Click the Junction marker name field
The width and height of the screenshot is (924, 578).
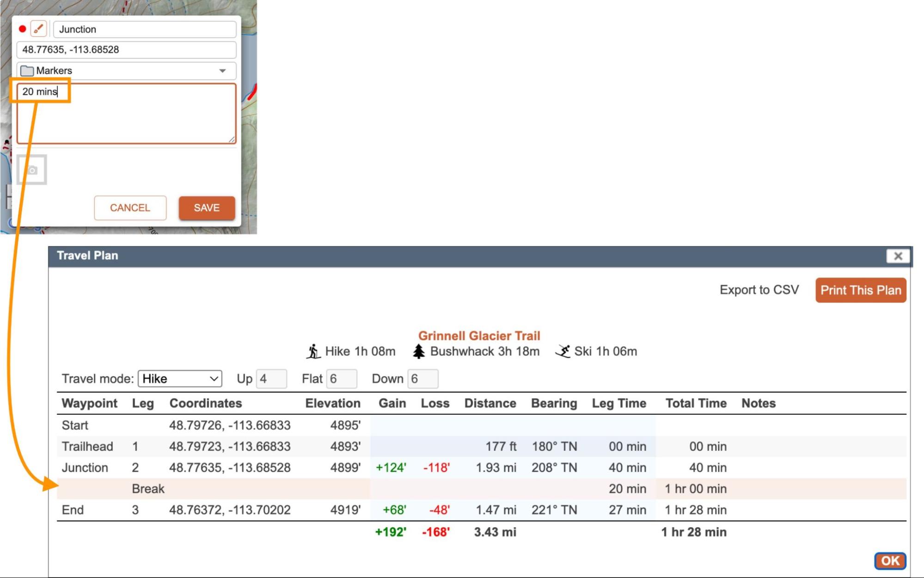(145, 29)
